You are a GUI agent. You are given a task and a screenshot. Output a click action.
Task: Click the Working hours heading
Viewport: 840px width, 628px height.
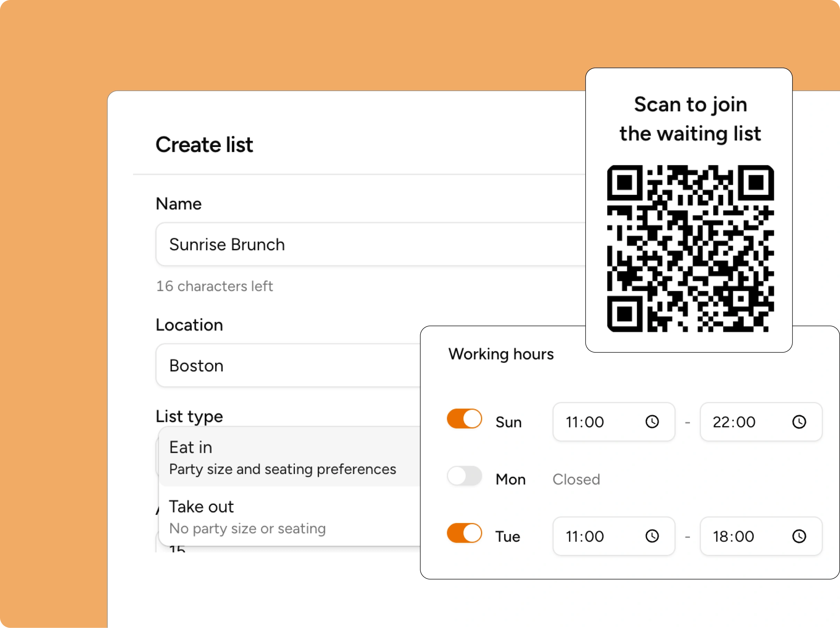[x=501, y=354]
